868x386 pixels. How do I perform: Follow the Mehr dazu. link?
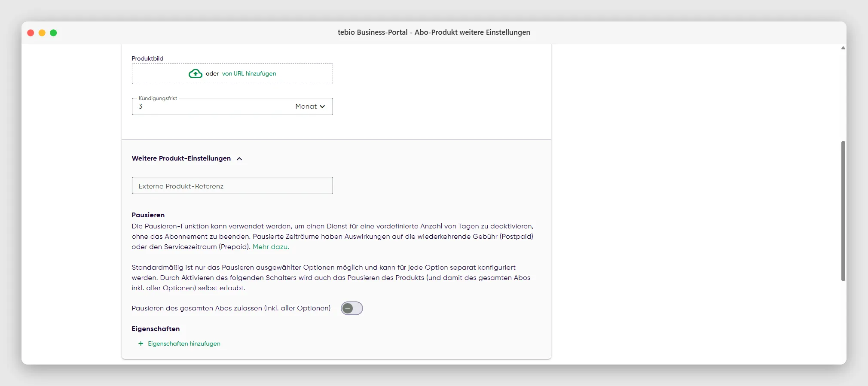click(x=271, y=247)
